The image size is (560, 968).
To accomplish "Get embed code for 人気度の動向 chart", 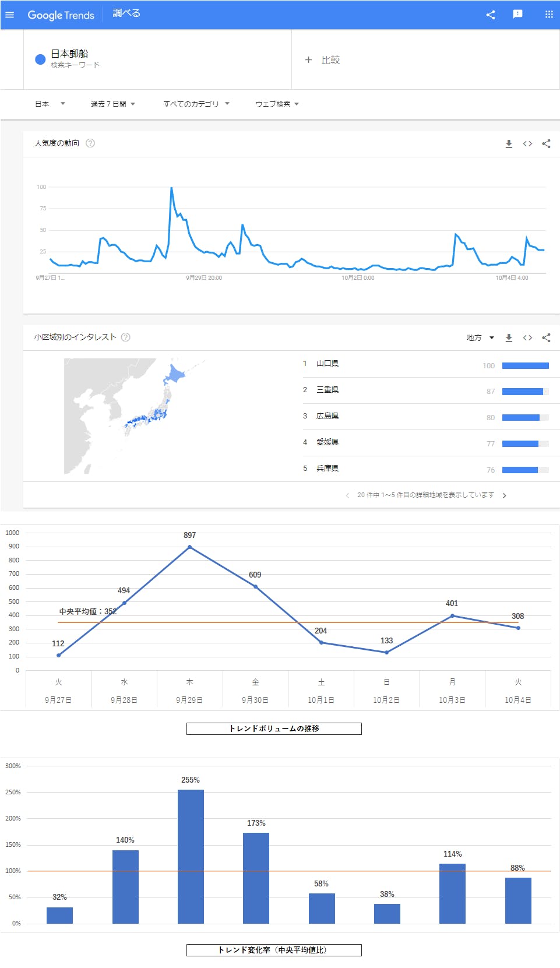I will coord(527,144).
